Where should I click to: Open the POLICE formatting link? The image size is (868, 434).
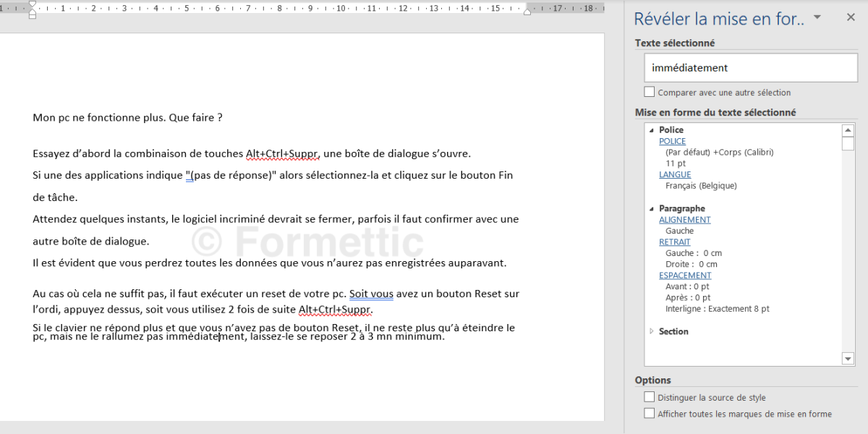click(x=672, y=141)
